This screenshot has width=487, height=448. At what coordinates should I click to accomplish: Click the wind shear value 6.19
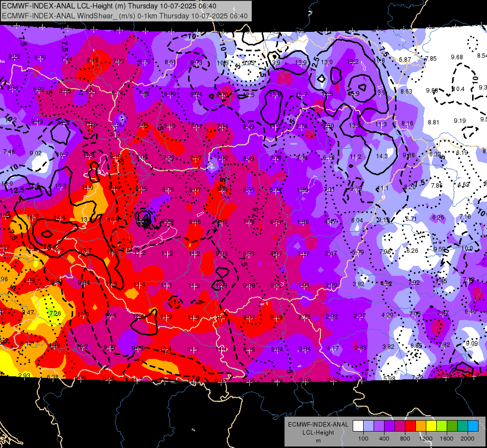(462, 152)
